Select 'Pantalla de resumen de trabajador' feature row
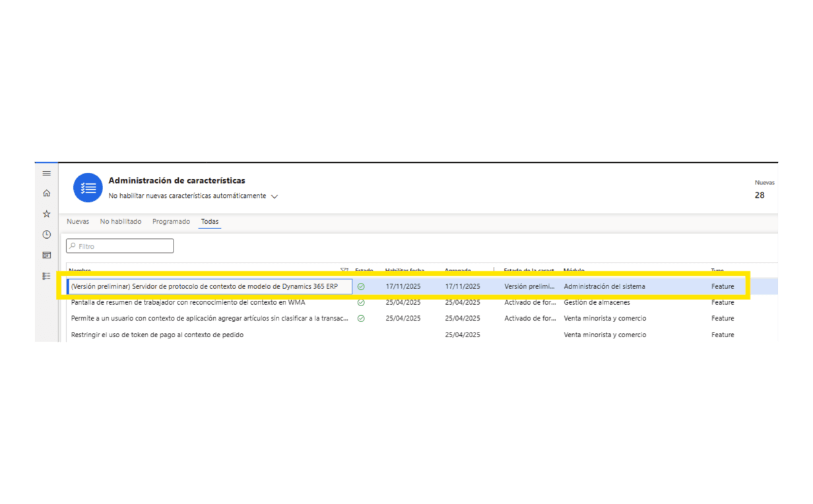This screenshot has width=813, height=504. point(188,303)
